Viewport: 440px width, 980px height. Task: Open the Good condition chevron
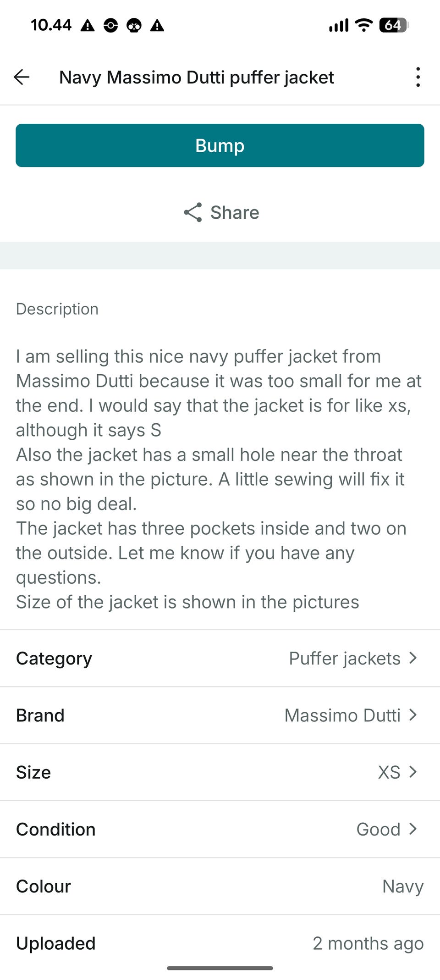click(x=413, y=829)
